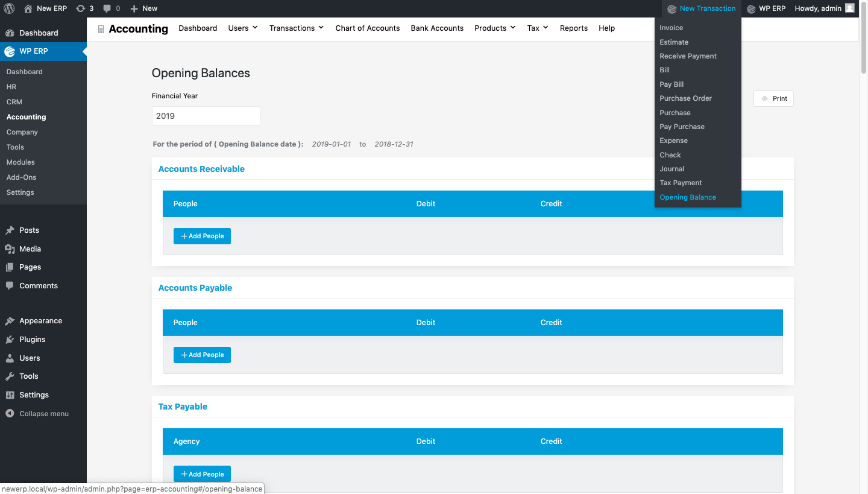Open the Products dropdown
The width and height of the screenshot is (868, 494).
(x=494, y=28)
